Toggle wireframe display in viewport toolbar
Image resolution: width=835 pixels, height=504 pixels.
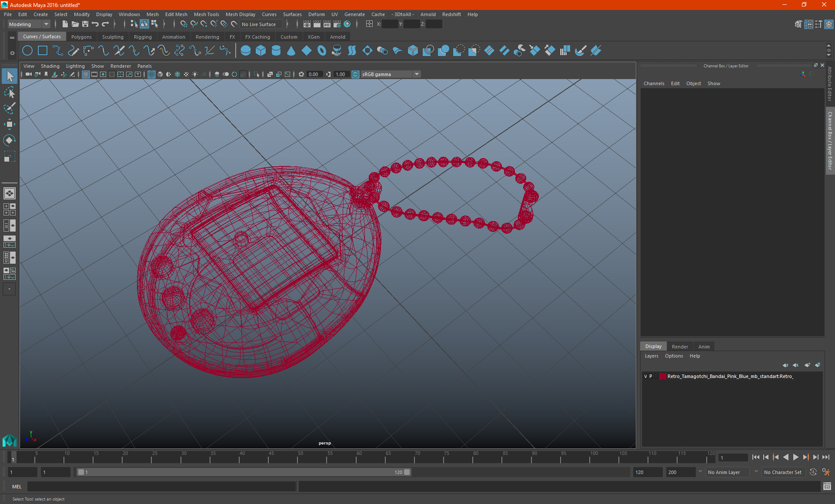[x=151, y=74]
